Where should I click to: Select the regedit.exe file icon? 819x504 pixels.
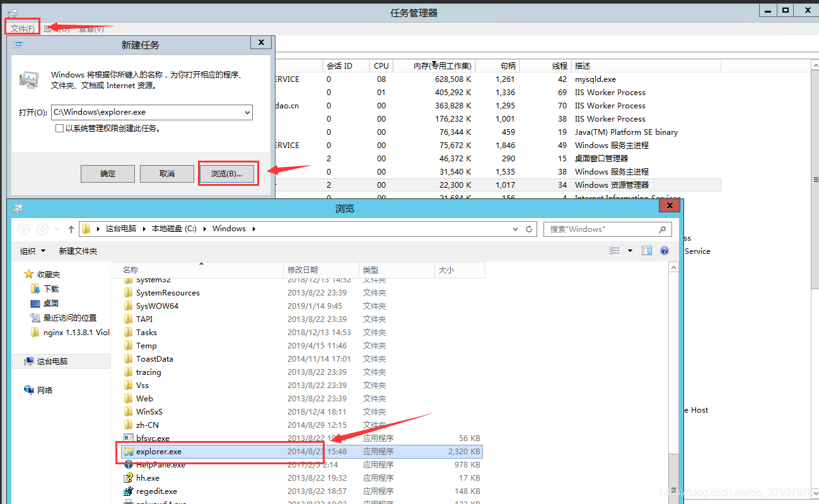129,491
